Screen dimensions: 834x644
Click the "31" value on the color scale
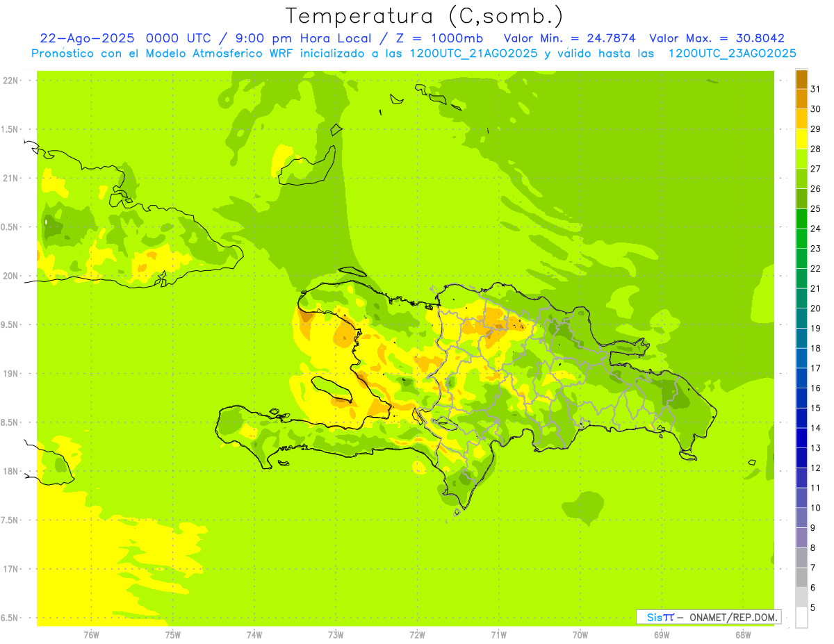pyautogui.click(x=816, y=89)
